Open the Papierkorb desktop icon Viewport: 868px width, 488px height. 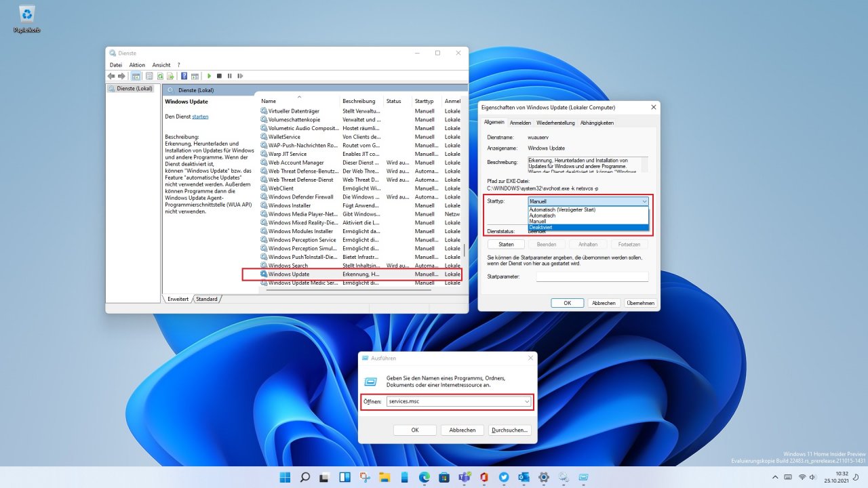coord(27,18)
